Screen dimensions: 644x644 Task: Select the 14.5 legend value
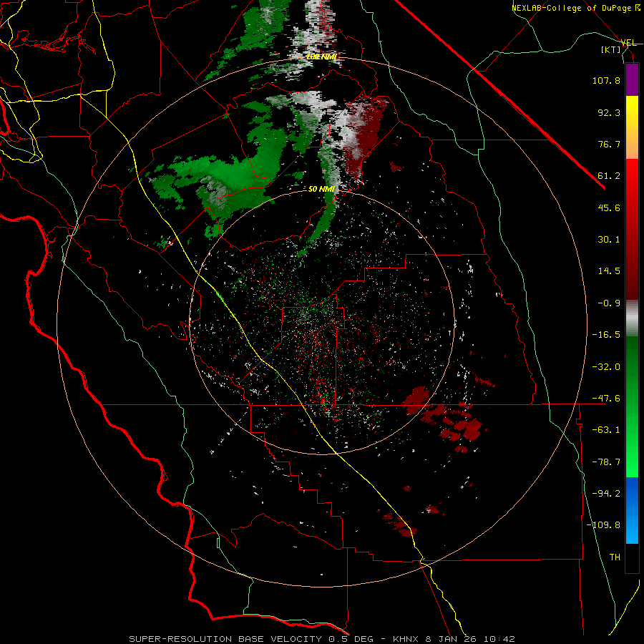[x=609, y=271]
